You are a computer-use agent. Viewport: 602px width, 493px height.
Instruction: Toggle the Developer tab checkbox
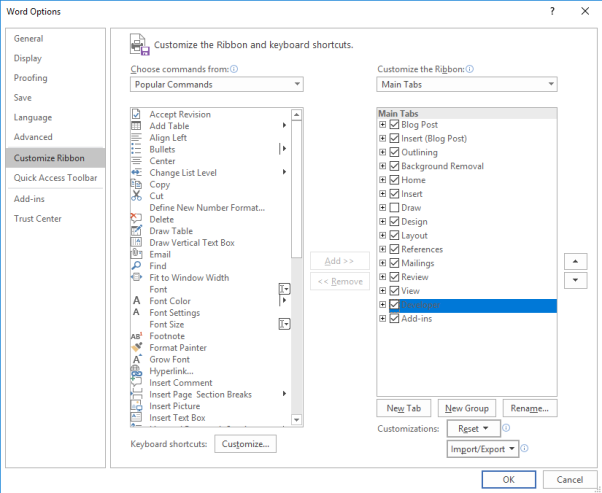click(x=394, y=304)
